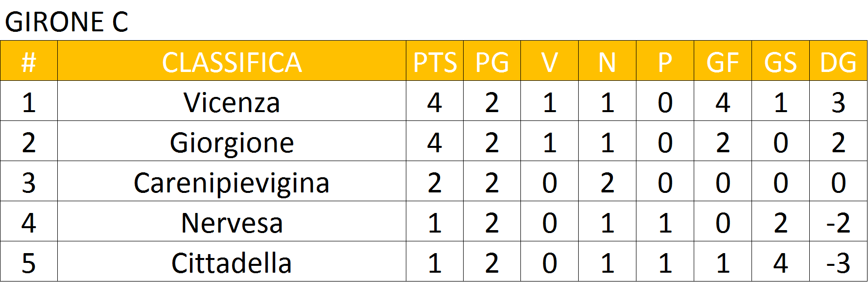This screenshot has height=282, width=868.
Task: Click the GF column header
Action: (723, 61)
